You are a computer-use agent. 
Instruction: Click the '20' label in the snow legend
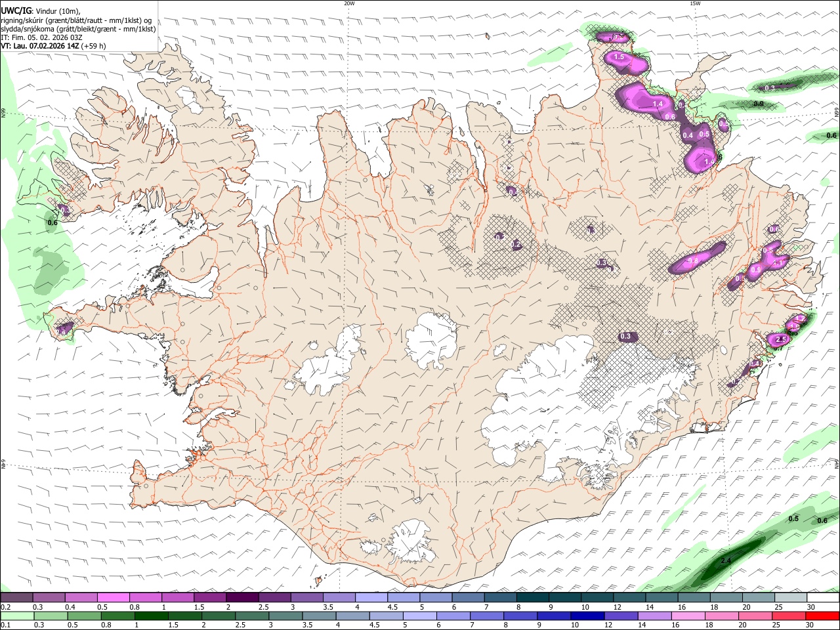pyautogui.click(x=746, y=607)
